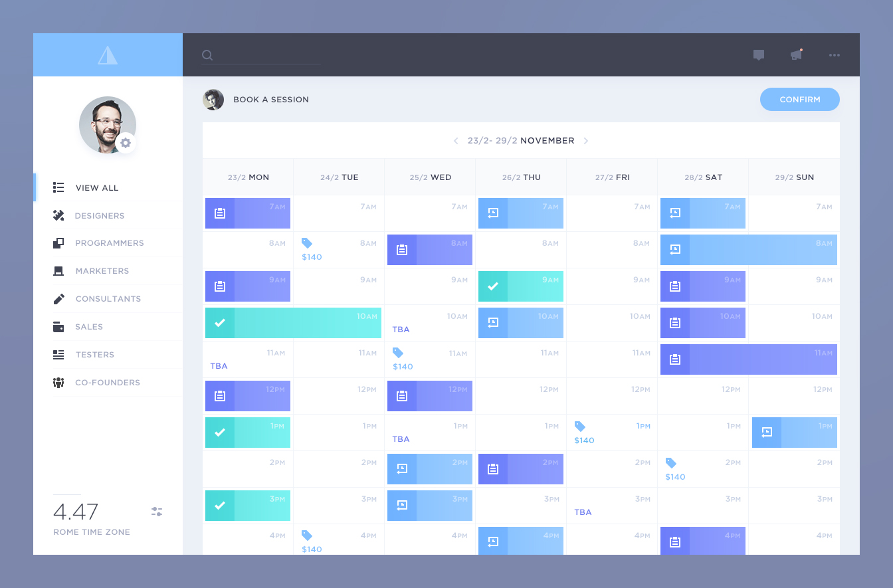This screenshot has height=588, width=893.
Task: Open Sunday 1PM rescheduled session block
Action: (x=795, y=433)
